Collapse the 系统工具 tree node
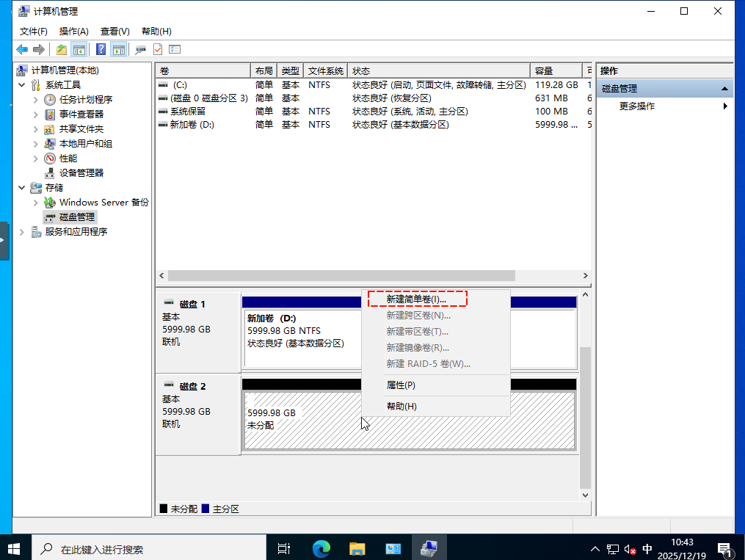 click(21, 85)
